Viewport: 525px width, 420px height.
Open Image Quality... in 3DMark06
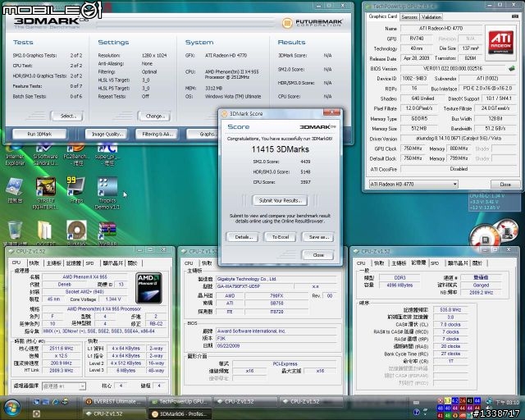pyautogui.click(x=107, y=134)
